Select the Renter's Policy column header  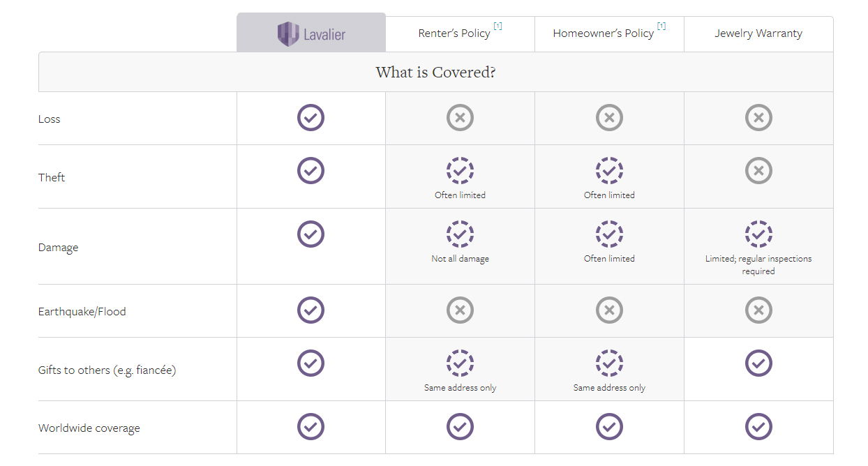point(454,33)
